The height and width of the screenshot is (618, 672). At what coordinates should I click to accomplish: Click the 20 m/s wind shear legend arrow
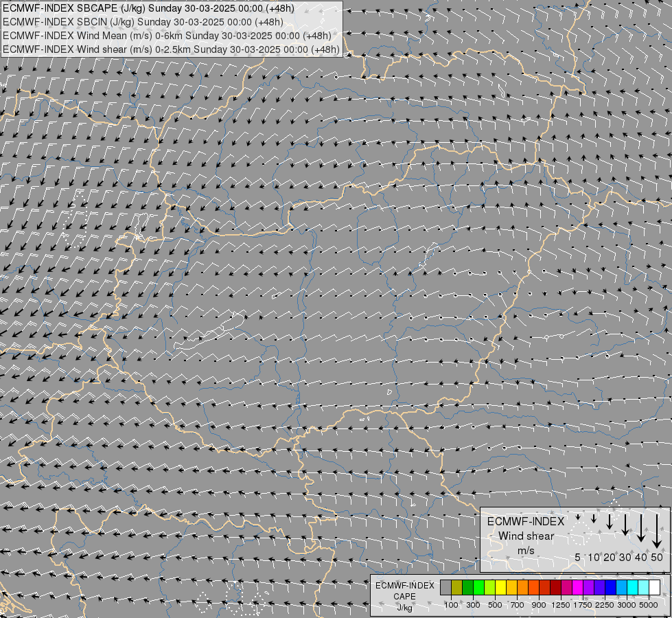point(610,521)
